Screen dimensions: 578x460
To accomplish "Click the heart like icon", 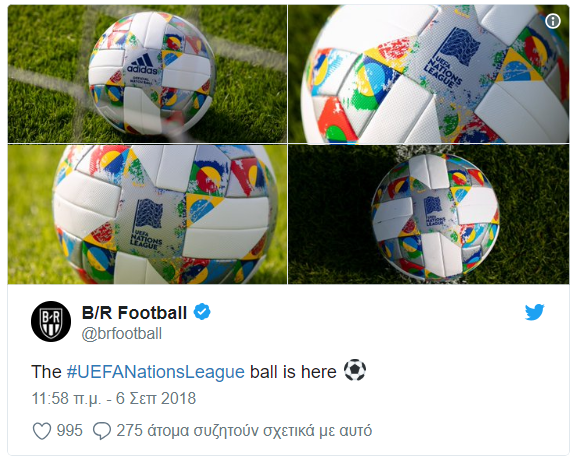I will point(42,431).
